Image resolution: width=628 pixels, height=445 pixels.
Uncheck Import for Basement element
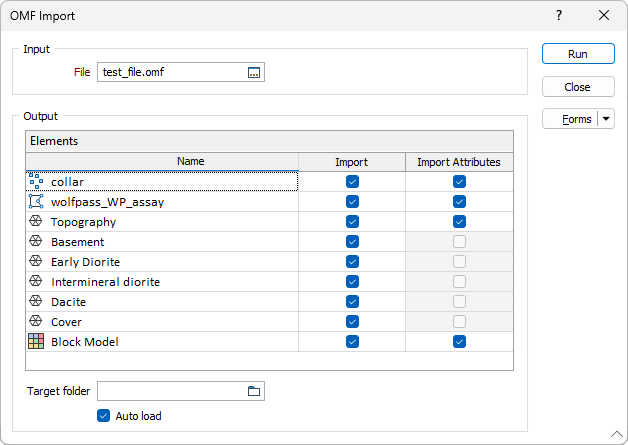coord(352,242)
